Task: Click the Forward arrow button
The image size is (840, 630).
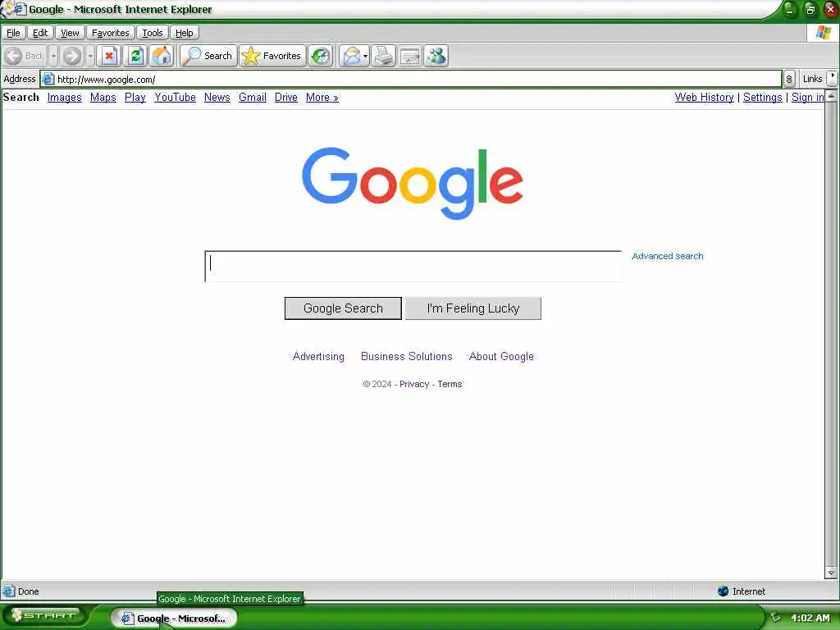Action: [x=72, y=56]
